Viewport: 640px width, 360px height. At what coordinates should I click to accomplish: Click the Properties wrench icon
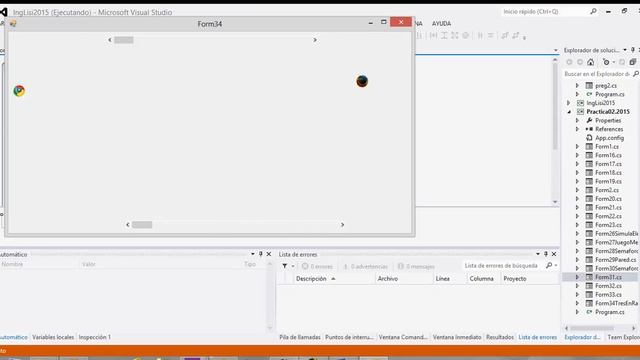point(589,120)
